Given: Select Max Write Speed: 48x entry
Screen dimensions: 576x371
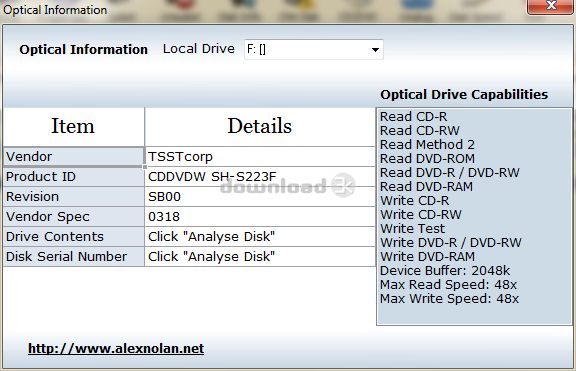Looking at the screenshot, I should 449,299.
